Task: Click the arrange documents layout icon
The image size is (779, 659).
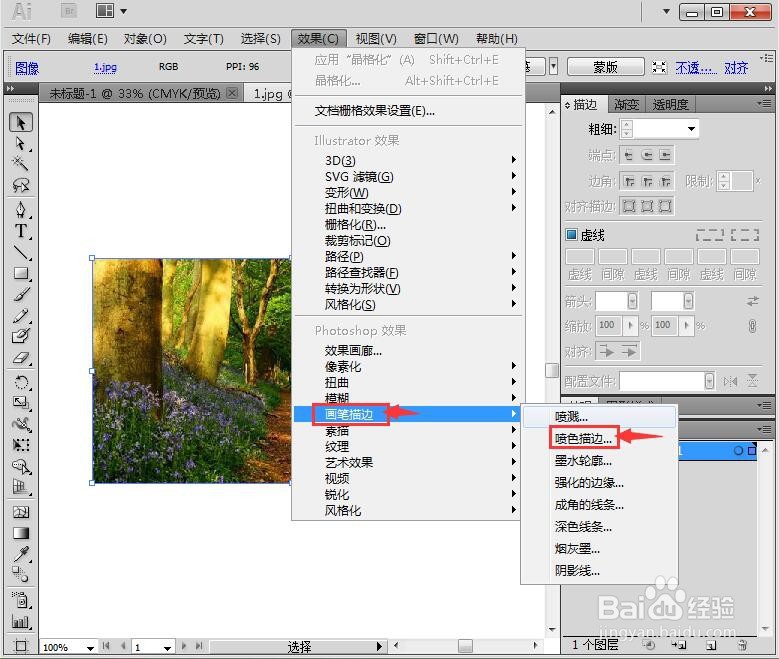Action: (105, 11)
